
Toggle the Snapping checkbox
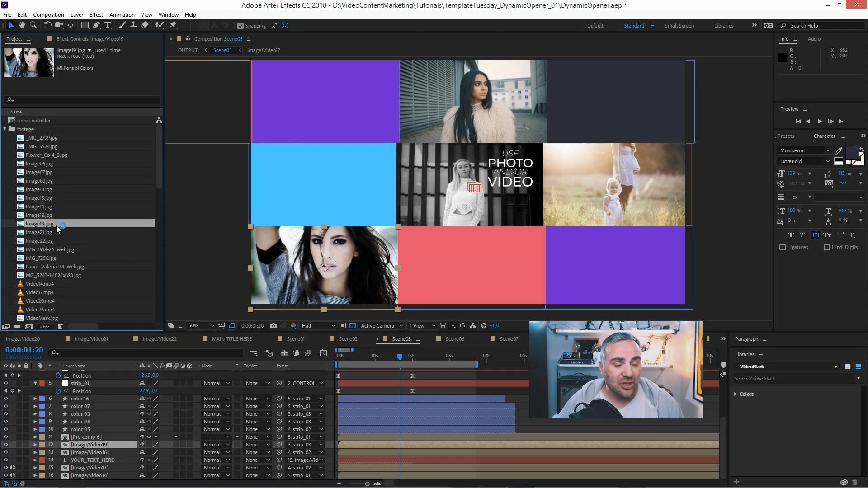point(241,26)
